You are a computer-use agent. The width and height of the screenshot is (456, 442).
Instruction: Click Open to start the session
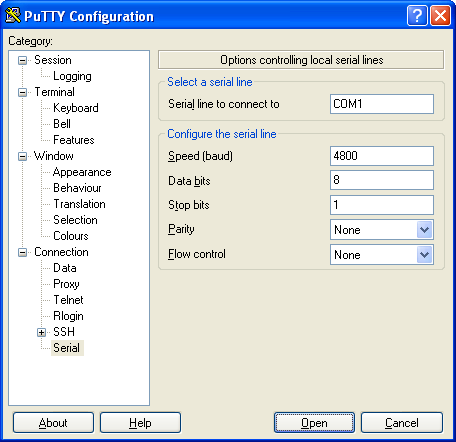[314, 423]
